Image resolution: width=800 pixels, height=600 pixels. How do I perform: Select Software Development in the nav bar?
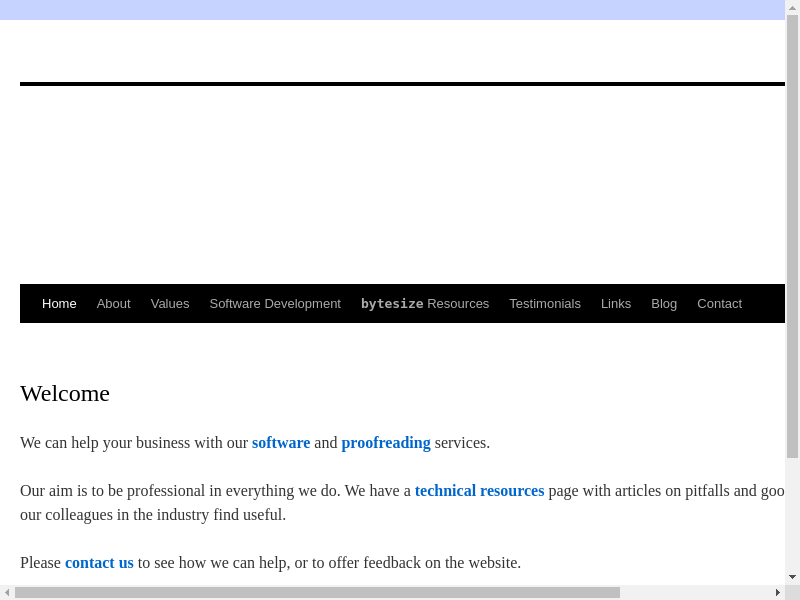pos(275,303)
